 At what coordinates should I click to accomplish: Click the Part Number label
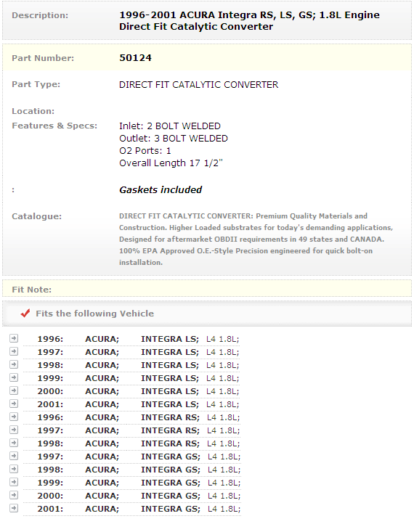[x=43, y=58]
